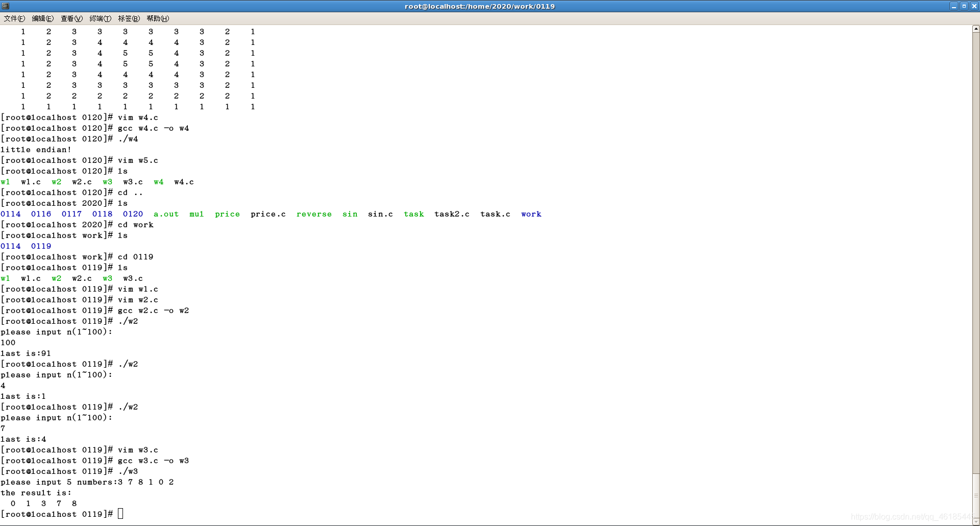Screen dimensions: 980x526
Task: Click the scrollbar down arrow
Action: coord(976,521)
